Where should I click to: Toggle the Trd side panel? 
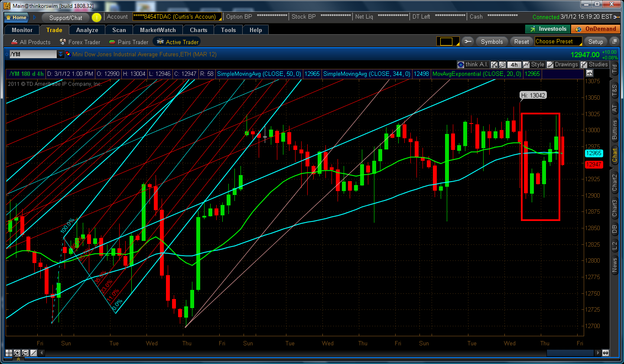[614, 68]
